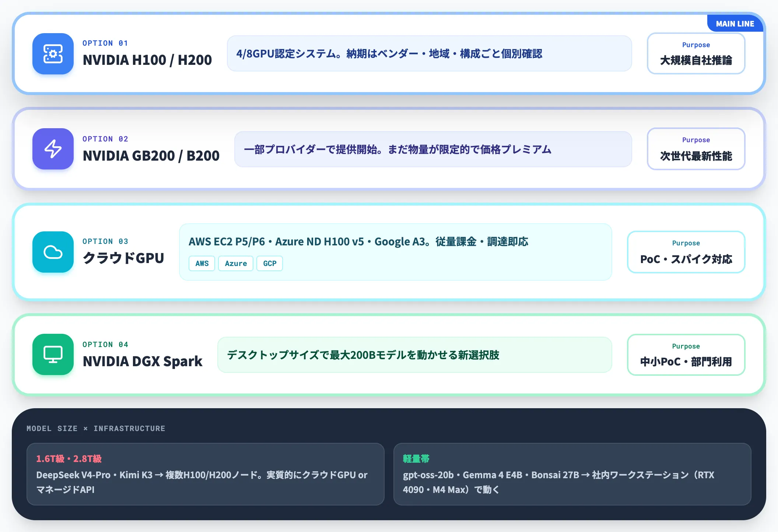Click the デスクトップサイズで最大200B description box
Viewport: 778px width, 532px height.
point(415,355)
